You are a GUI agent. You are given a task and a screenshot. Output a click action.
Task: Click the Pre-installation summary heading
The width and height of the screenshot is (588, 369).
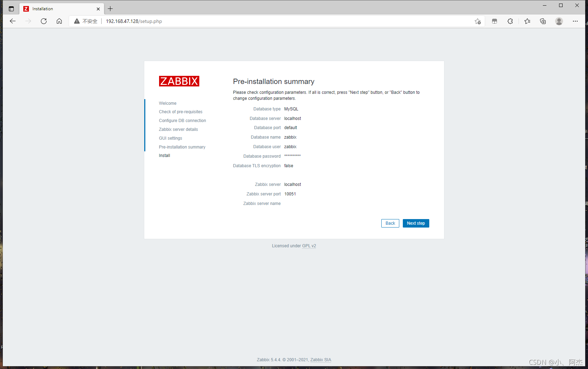click(x=274, y=81)
